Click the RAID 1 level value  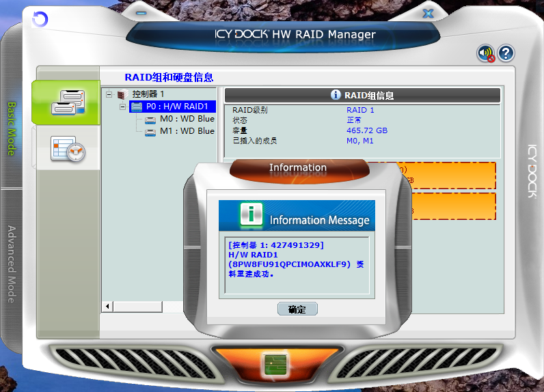(x=360, y=110)
